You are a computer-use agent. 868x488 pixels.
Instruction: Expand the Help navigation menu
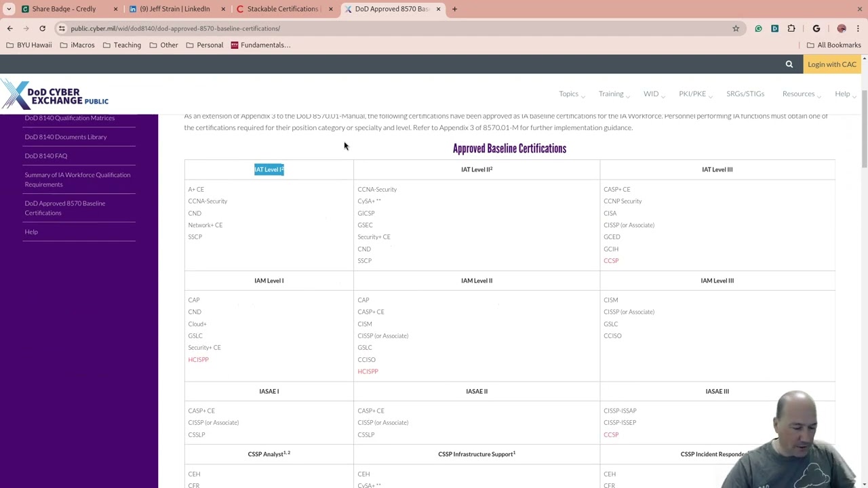point(844,94)
